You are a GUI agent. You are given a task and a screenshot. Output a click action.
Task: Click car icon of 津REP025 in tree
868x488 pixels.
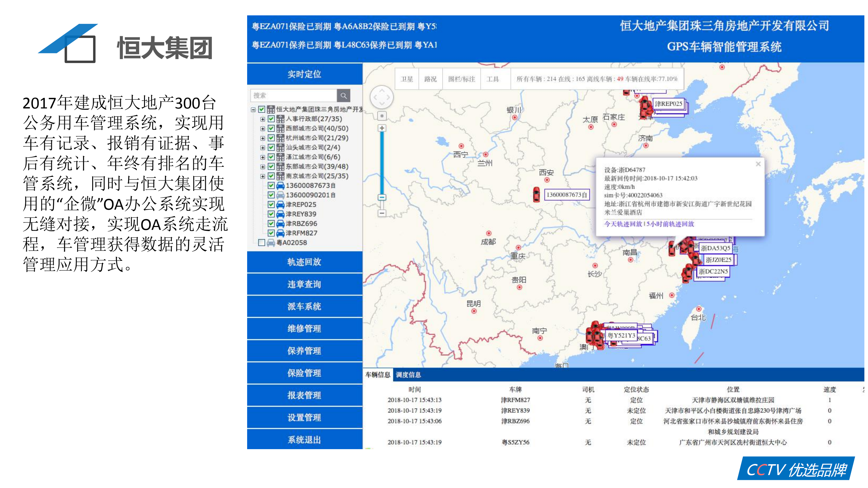(280, 205)
